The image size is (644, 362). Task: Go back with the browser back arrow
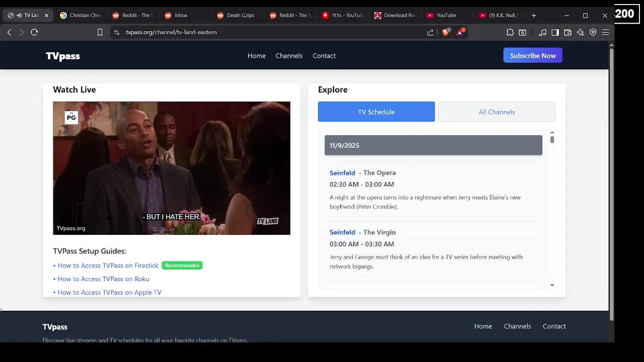9,32
